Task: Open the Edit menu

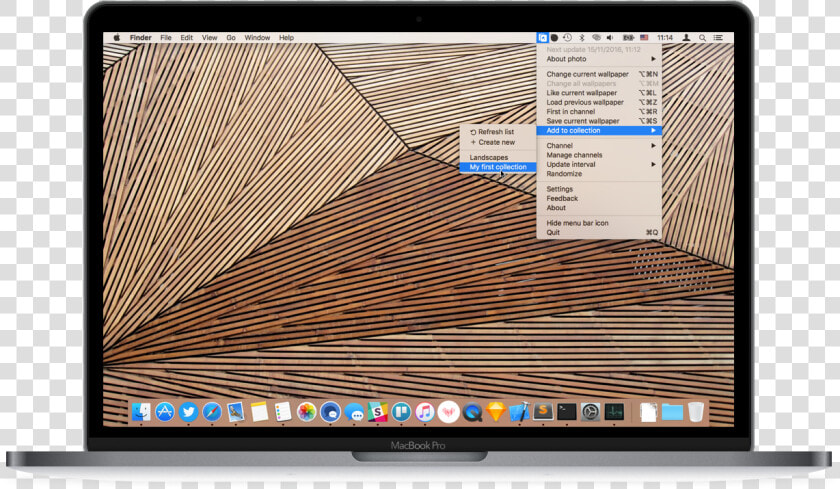Action: (x=186, y=37)
